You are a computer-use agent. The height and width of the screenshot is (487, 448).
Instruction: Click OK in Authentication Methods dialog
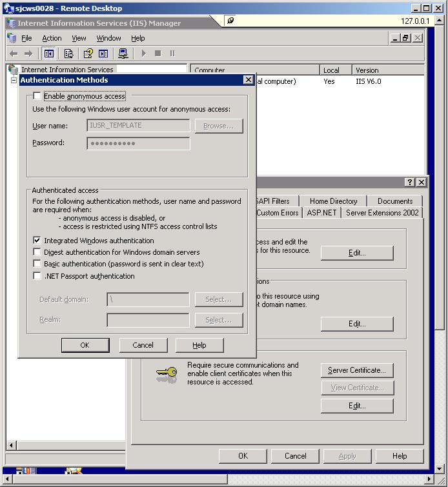tap(85, 345)
